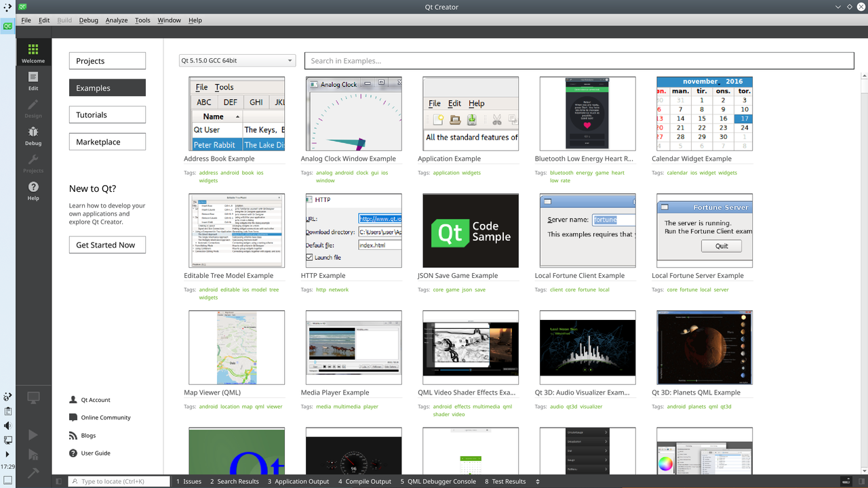Click the User Guide question mark icon

click(73, 453)
